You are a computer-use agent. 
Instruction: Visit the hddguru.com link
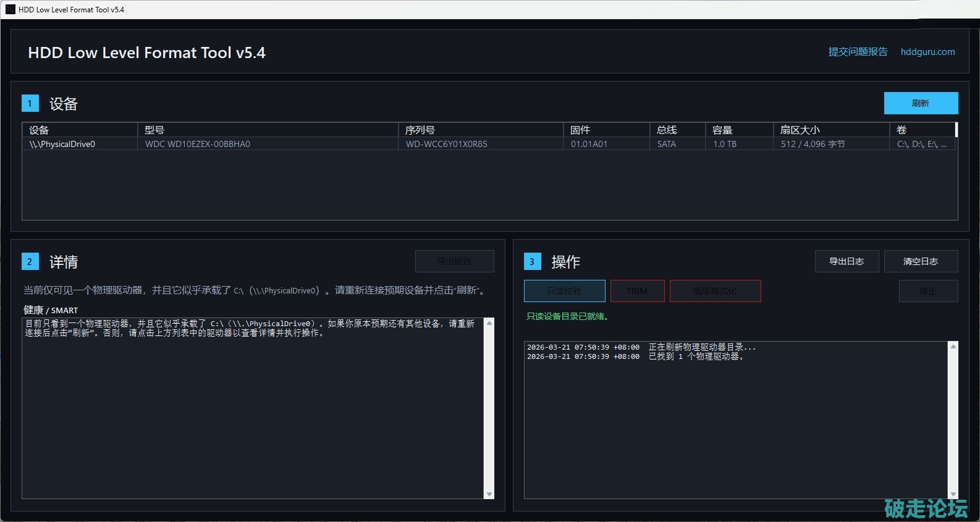pyautogui.click(x=927, y=52)
